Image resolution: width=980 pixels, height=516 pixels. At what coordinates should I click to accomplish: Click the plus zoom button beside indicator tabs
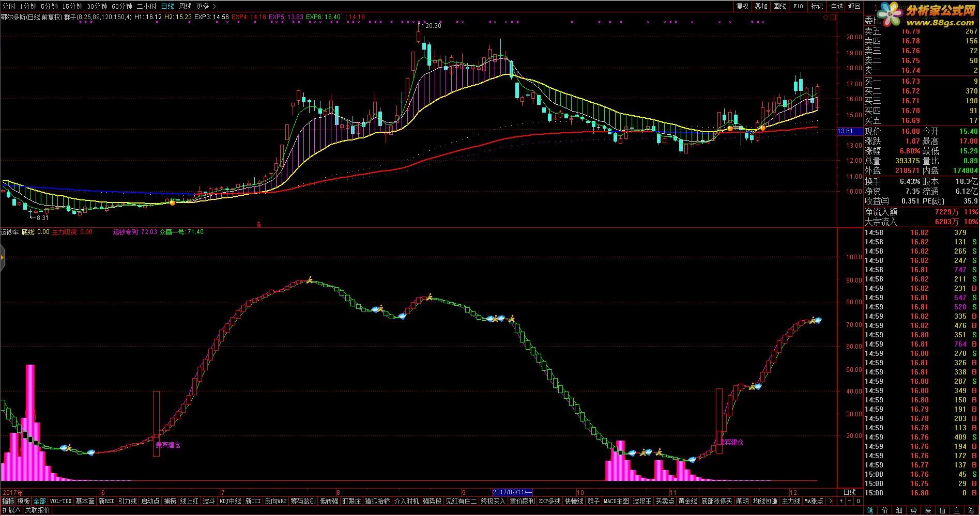click(841, 501)
